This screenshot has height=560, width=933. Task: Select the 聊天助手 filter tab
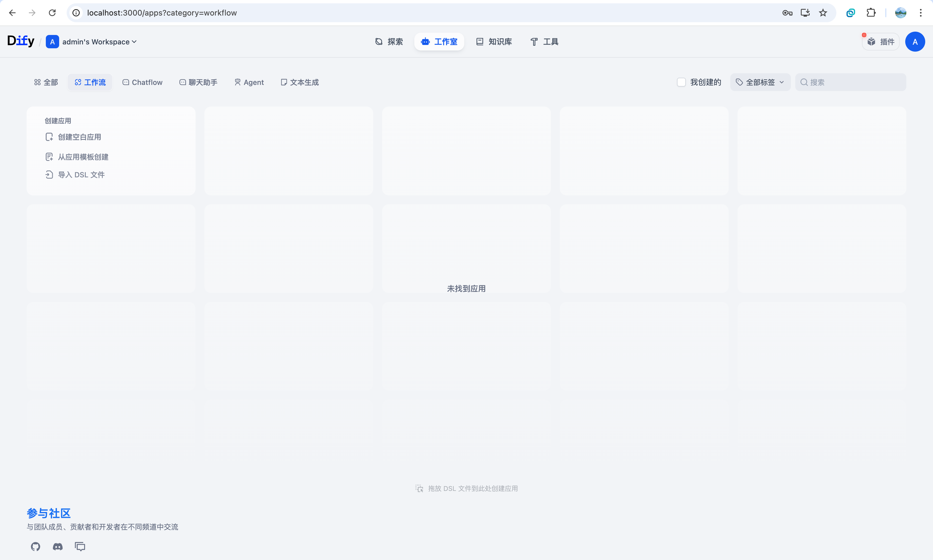click(198, 82)
